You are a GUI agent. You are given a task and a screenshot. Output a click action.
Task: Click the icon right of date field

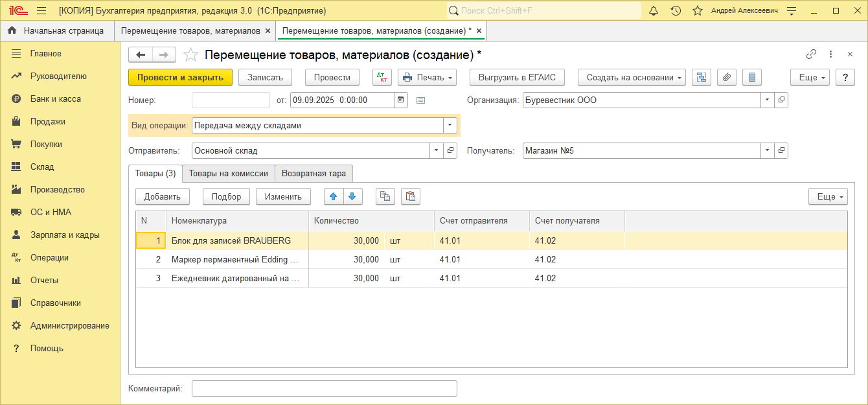click(420, 100)
